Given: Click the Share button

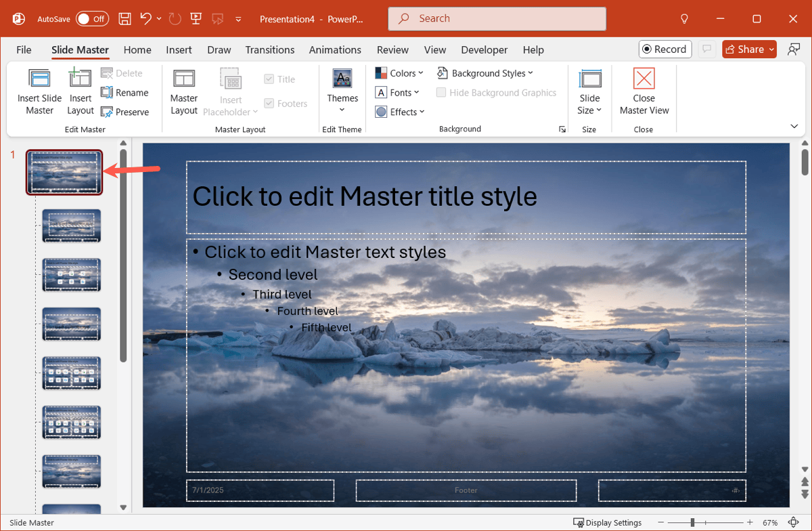Looking at the screenshot, I should (744, 49).
